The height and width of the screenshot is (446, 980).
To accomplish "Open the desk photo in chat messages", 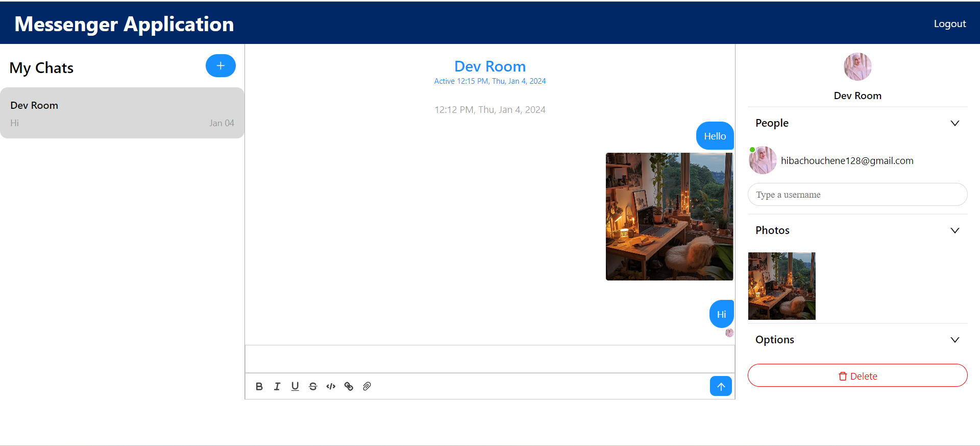I will (x=669, y=217).
